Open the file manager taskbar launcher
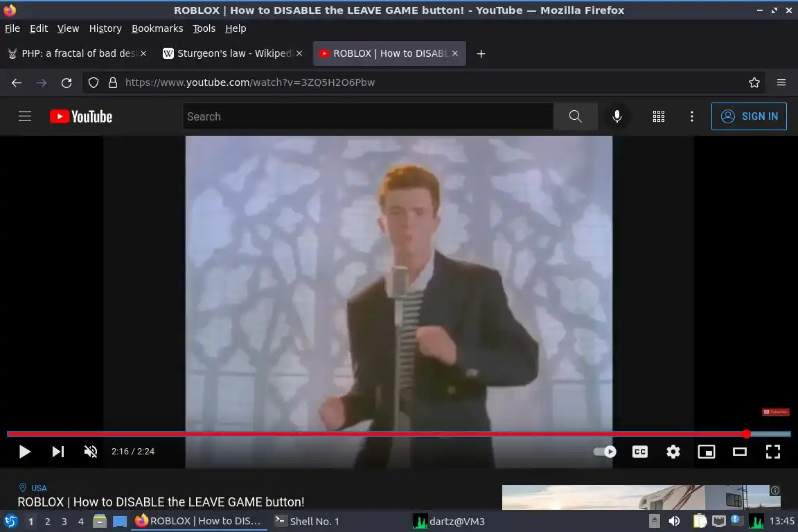Image resolution: width=798 pixels, height=532 pixels. [x=100, y=522]
